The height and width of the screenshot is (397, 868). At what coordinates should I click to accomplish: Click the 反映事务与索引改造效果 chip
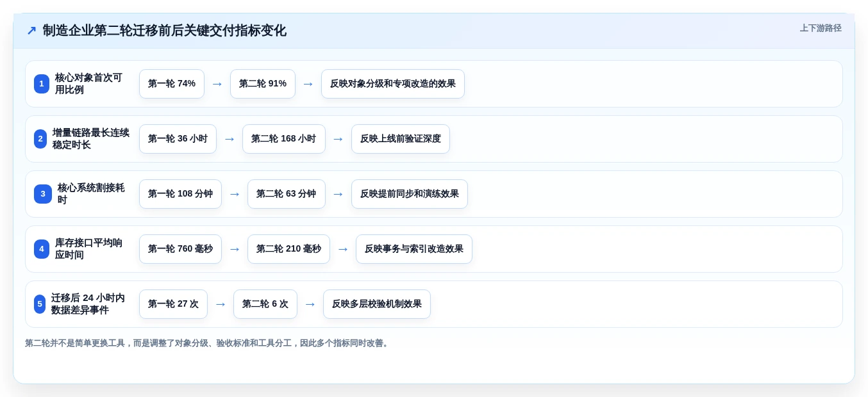click(414, 249)
